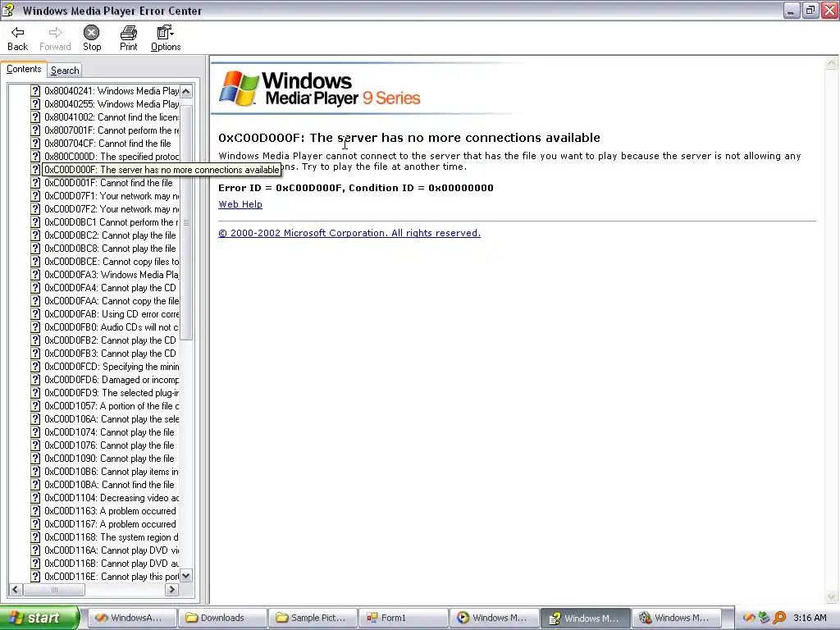Click help icon beside 0xC00D1104 entry

click(35, 498)
